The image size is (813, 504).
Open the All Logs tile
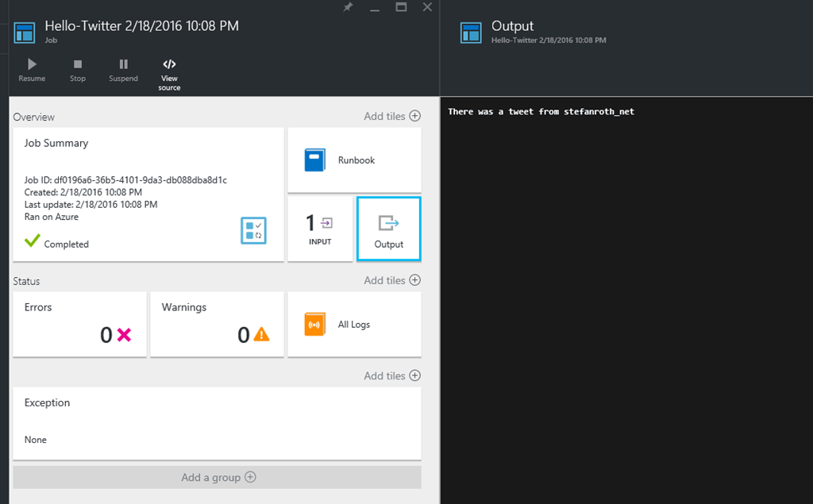(x=355, y=324)
